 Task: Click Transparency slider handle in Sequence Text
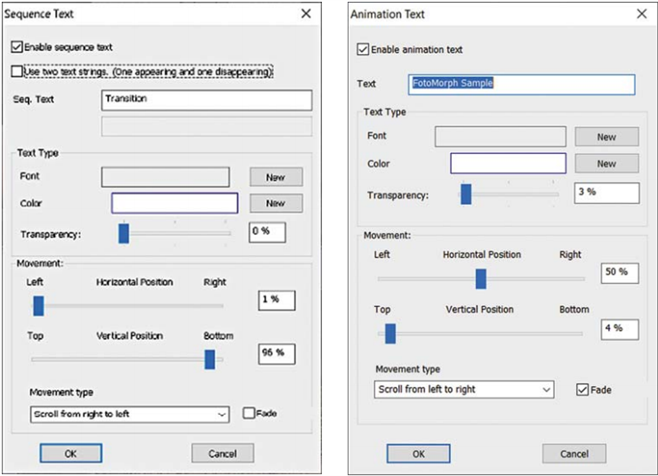point(124,233)
